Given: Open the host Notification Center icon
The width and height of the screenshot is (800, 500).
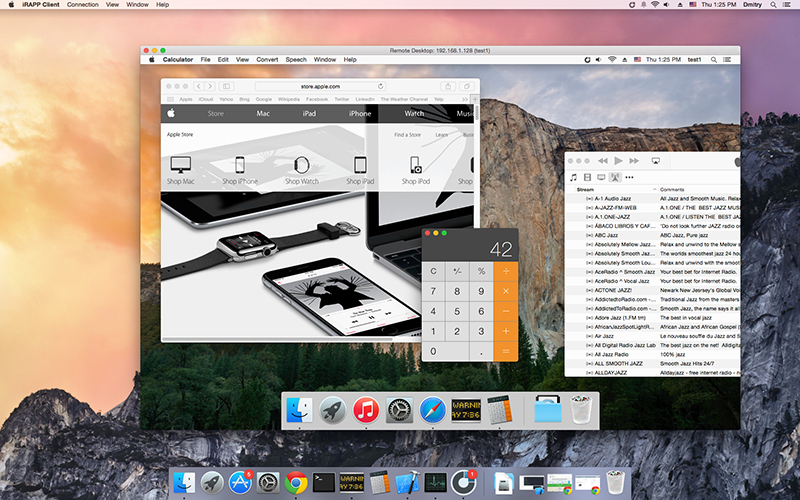Looking at the screenshot, I should (788, 5).
